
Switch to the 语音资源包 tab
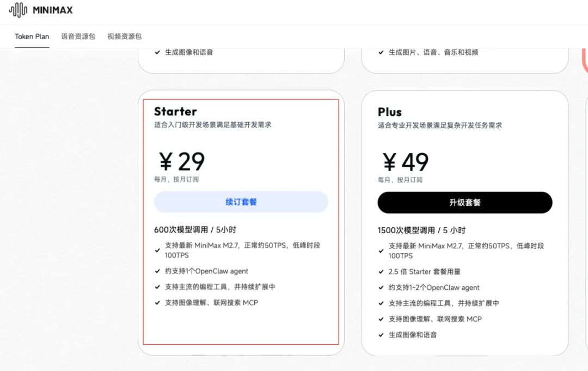(x=78, y=37)
